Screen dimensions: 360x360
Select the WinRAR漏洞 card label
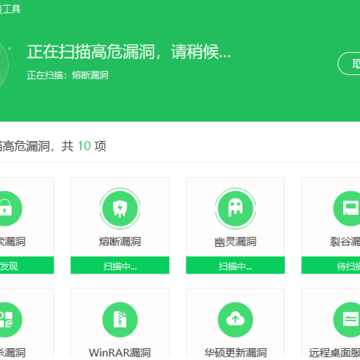(x=120, y=353)
